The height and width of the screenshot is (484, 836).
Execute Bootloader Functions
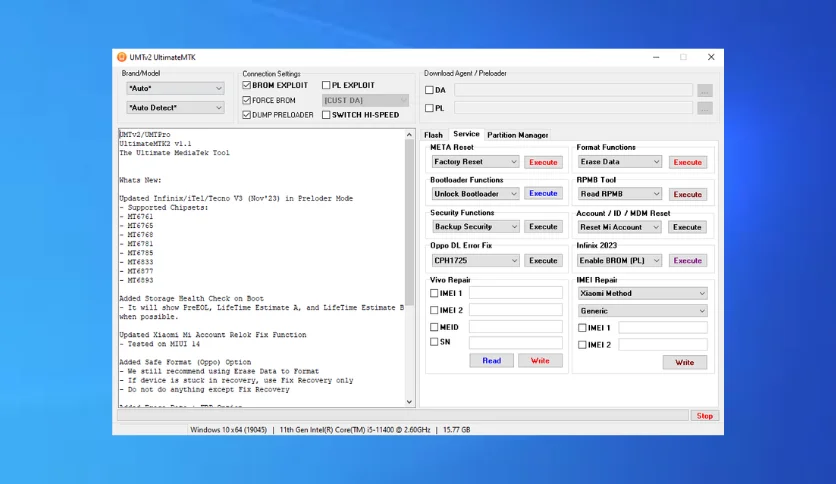coord(543,193)
